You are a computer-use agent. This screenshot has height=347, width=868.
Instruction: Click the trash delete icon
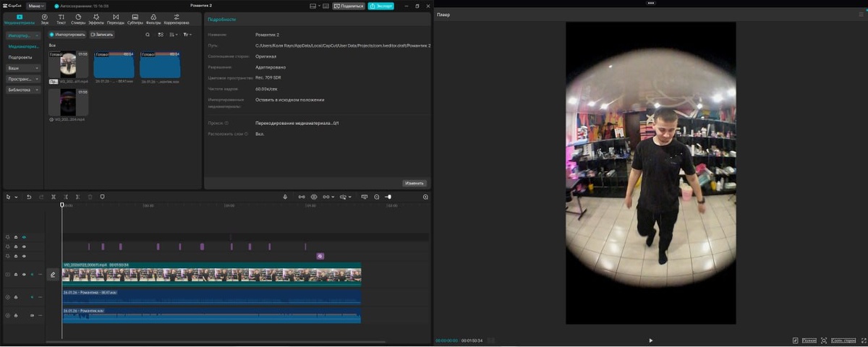pos(90,197)
